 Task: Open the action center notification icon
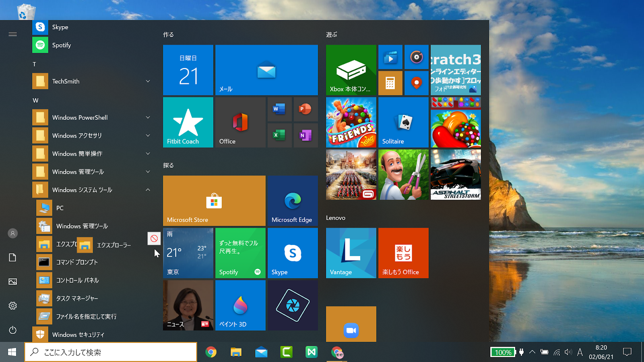627,352
